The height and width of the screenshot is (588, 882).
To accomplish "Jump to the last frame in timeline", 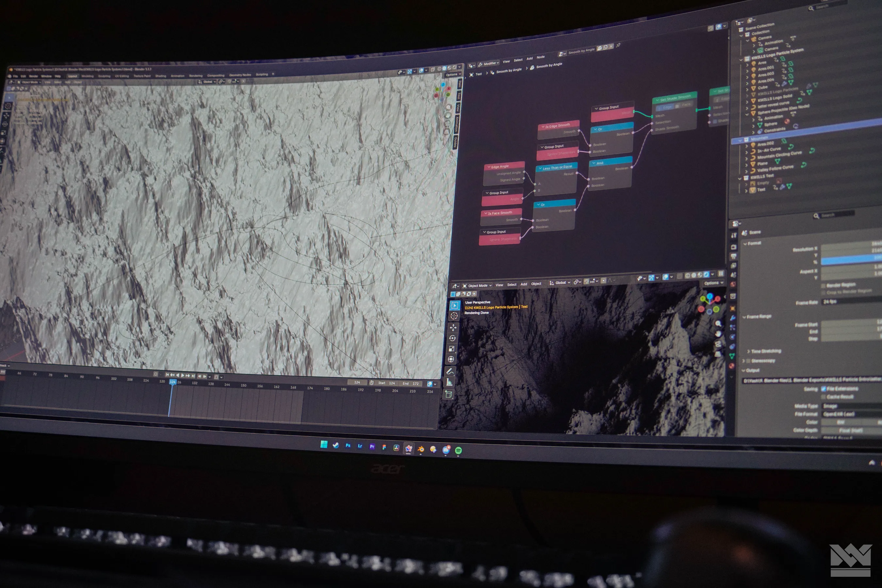I will [x=193, y=375].
